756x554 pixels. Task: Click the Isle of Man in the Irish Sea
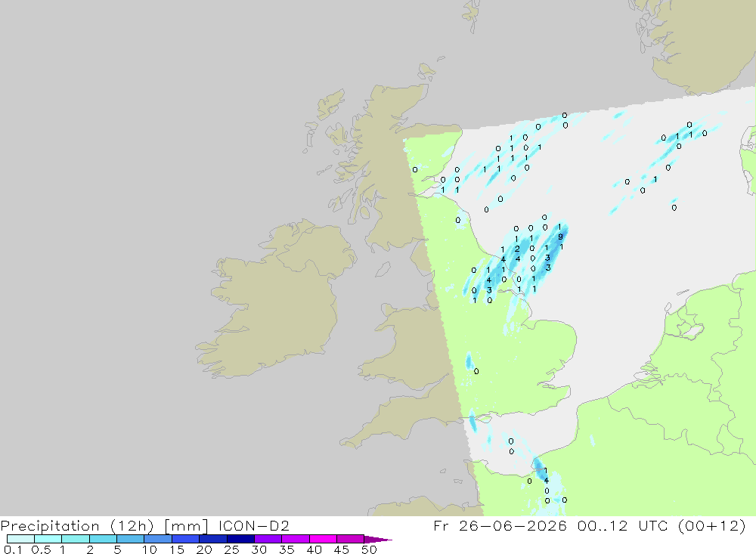(383, 269)
